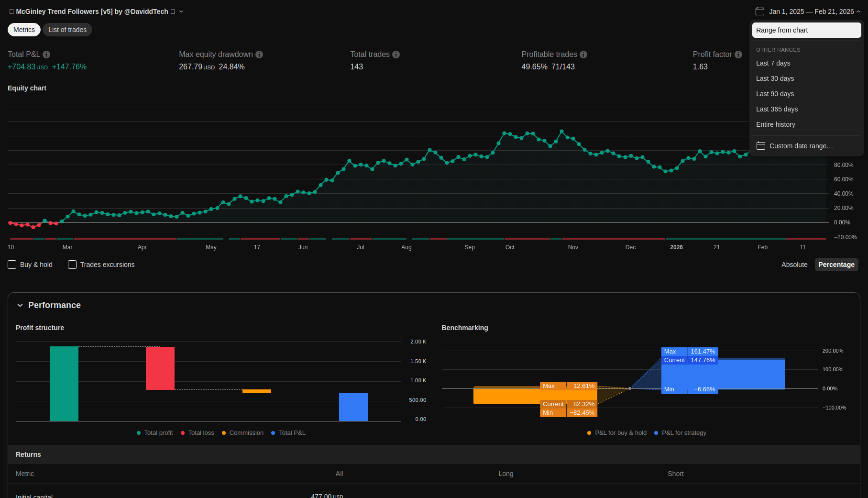The width and height of the screenshot is (868, 498).
Task: Switch equity chart to Absolute
Action: click(x=794, y=265)
